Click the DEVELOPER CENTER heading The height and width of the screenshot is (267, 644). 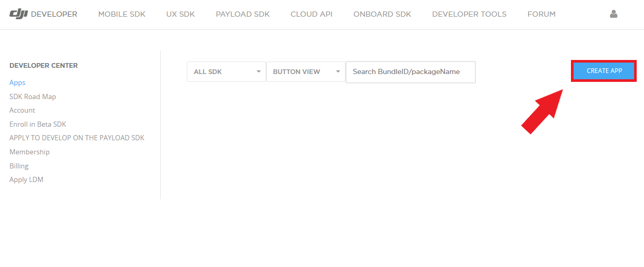tap(43, 66)
